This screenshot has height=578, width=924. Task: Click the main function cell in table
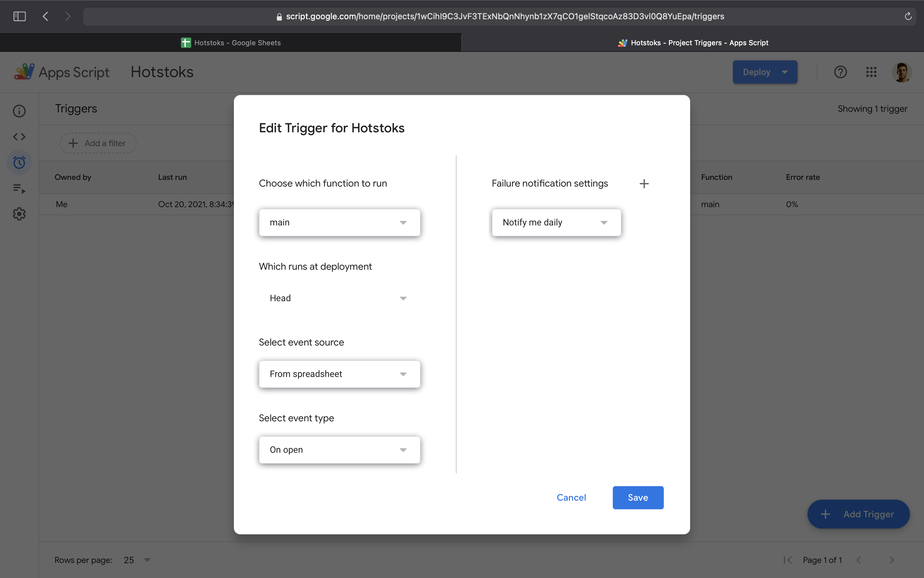coord(710,204)
